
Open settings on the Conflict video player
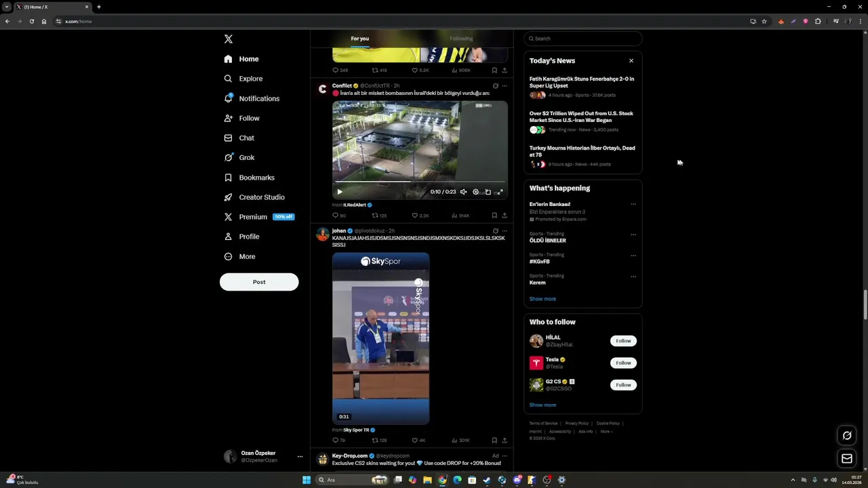(x=475, y=192)
